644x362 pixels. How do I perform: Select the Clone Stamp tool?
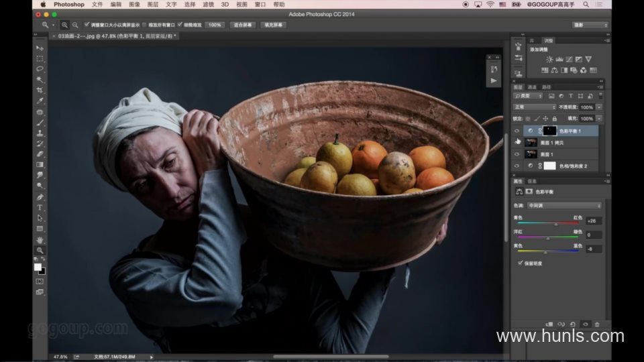40,133
